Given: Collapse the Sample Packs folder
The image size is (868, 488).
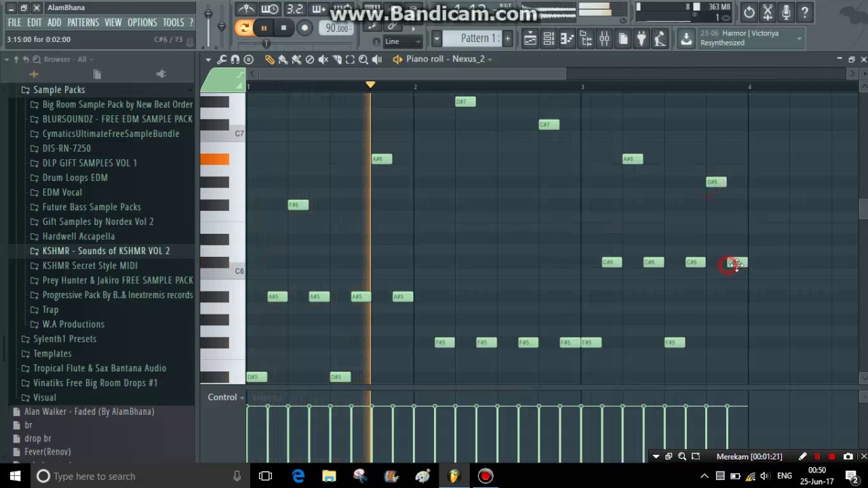Looking at the screenshot, I should coord(59,89).
